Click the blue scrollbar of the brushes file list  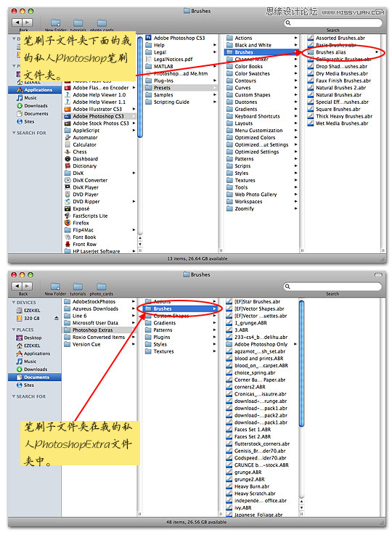[301, 364]
